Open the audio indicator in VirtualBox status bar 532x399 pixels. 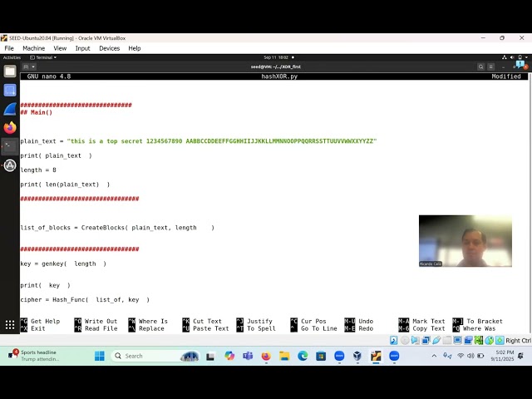(416, 340)
